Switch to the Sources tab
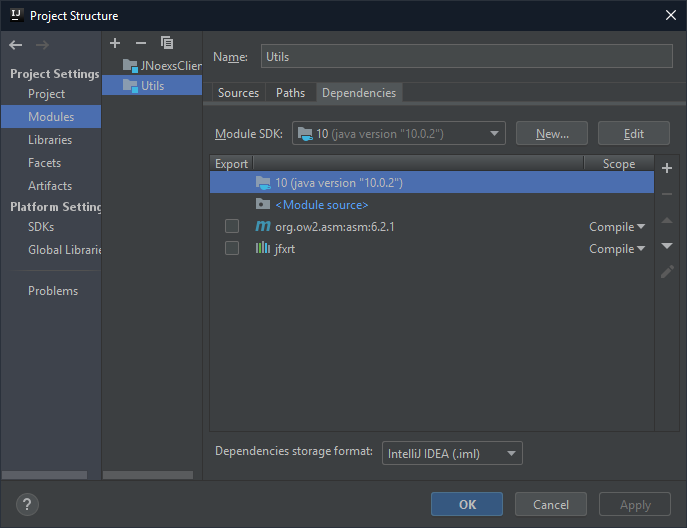 pos(238,93)
